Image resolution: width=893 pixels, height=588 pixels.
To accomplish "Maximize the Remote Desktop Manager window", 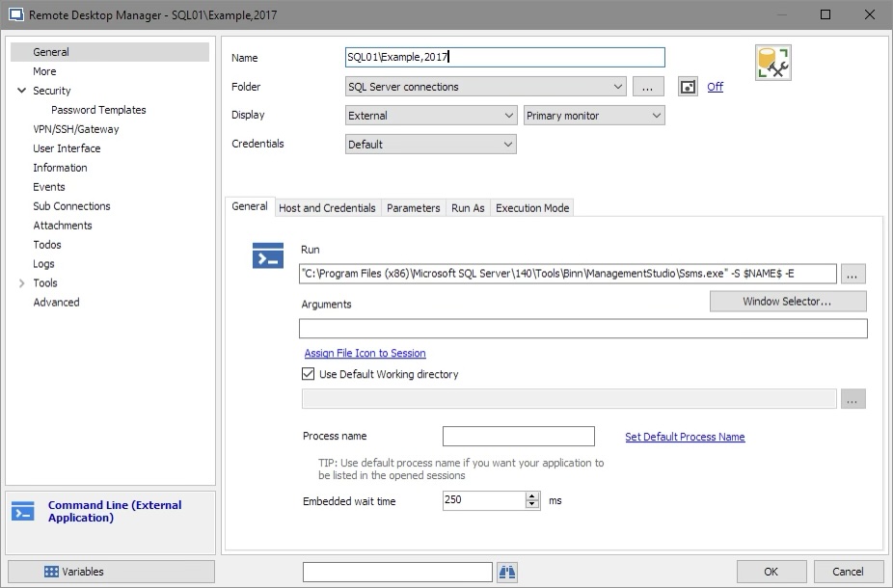I will click(x=825, y=14).
